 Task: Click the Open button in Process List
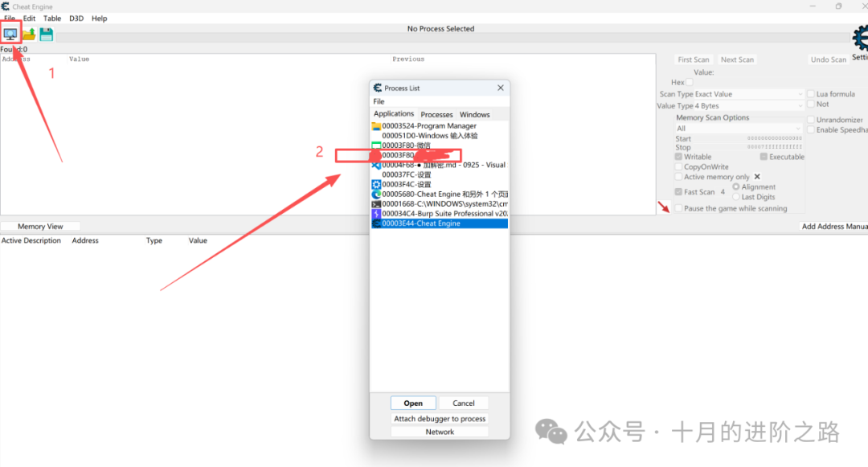413,403
